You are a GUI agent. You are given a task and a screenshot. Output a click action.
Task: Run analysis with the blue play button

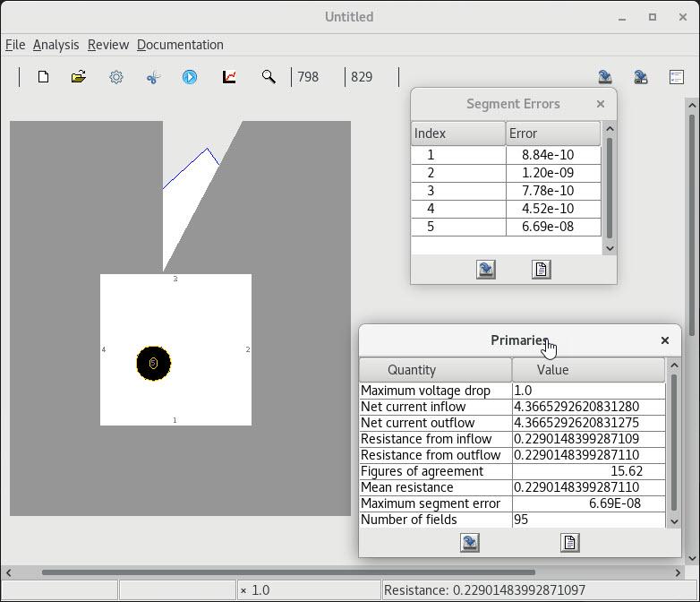click(x=190, y=77)
